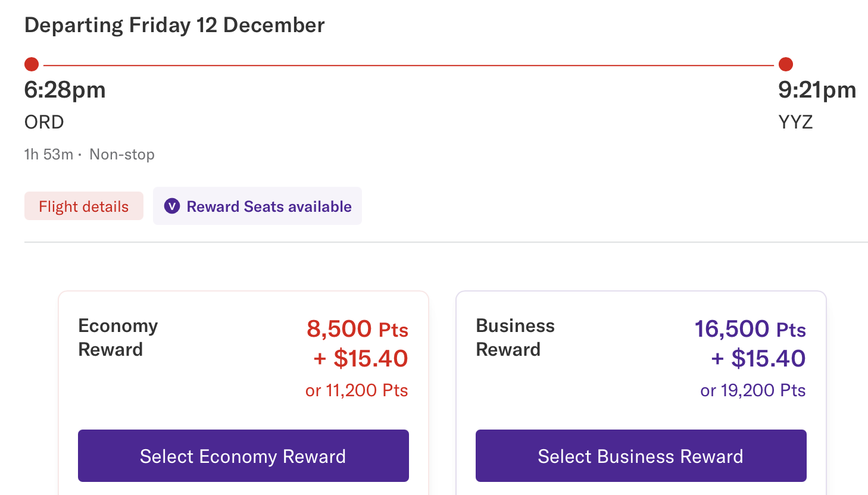Viewport: 868px width, 495px height.
Task: Enable the Reward Seats availability filter
Action: click(x=257, y=206)
